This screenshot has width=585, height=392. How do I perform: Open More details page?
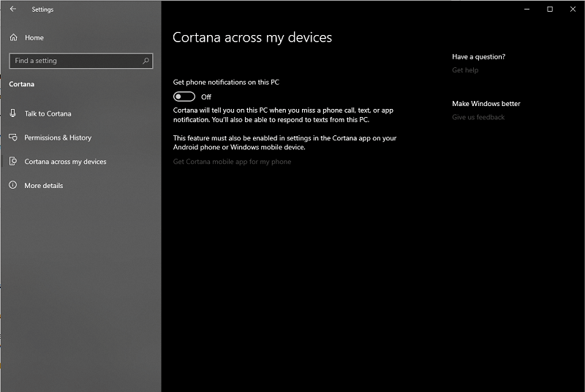coord(44,185)
